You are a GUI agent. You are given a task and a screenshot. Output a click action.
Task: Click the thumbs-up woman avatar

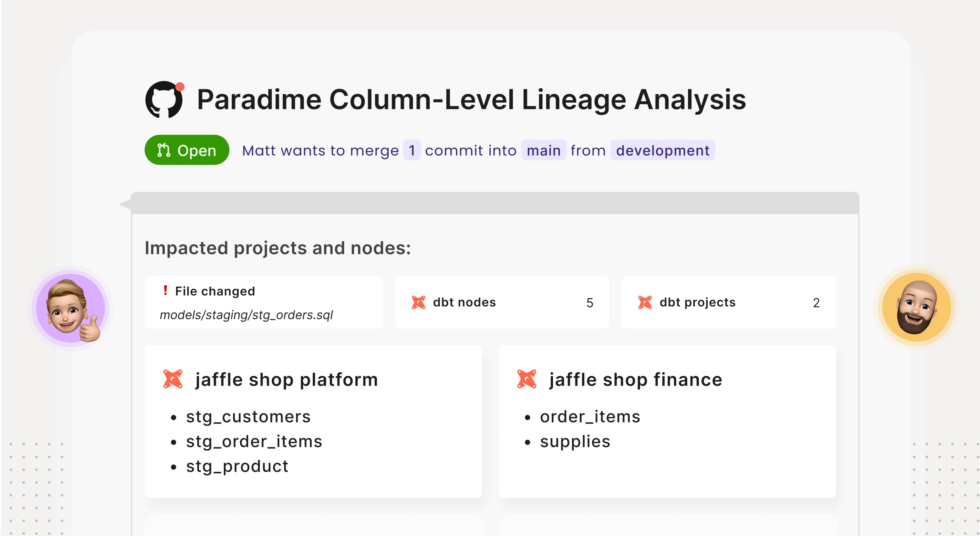pos(71,308)
